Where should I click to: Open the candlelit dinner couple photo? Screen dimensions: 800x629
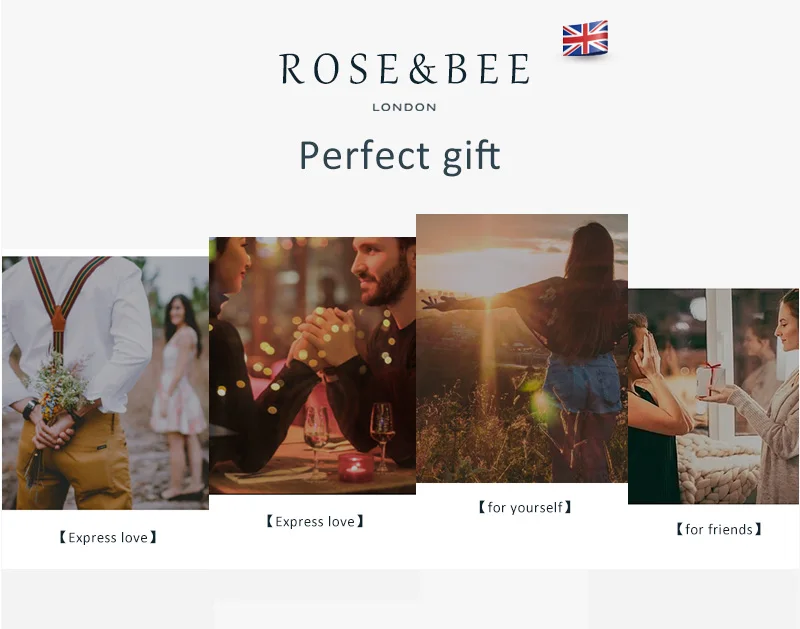coord(312,365)
